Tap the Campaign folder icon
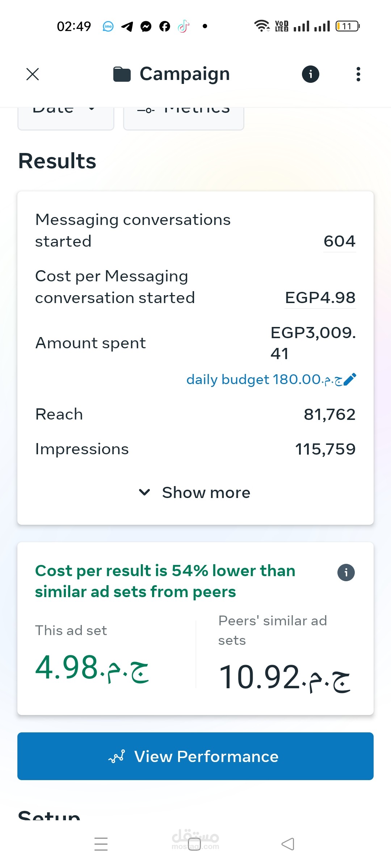The height and width of the screenshot is (868, 391). (122, 74)
